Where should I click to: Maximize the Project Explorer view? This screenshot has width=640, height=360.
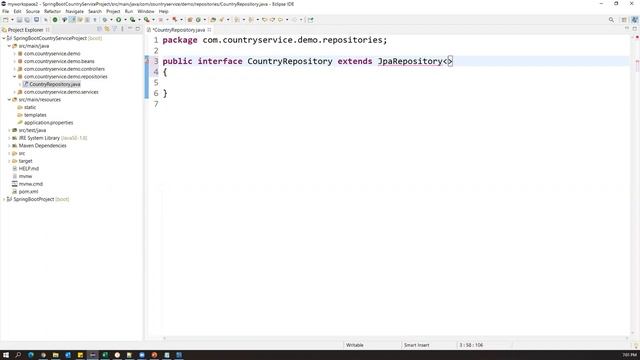point(138,29)
